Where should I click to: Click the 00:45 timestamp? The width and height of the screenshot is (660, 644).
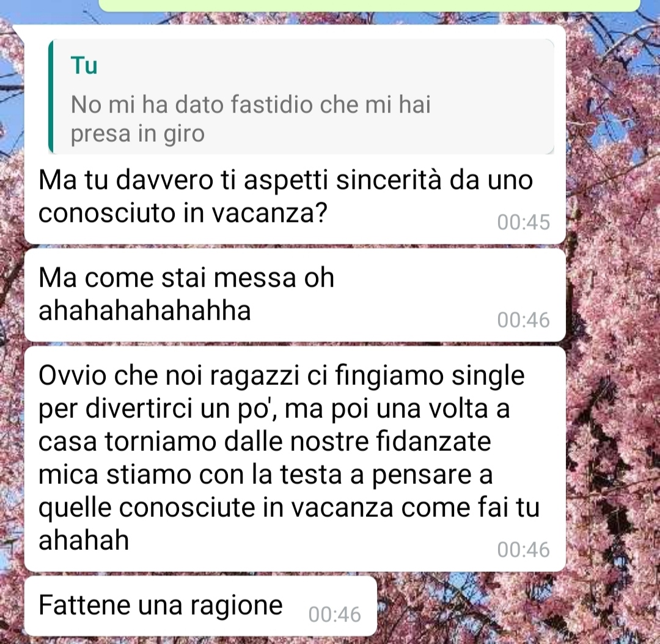[x=523, y=222]
